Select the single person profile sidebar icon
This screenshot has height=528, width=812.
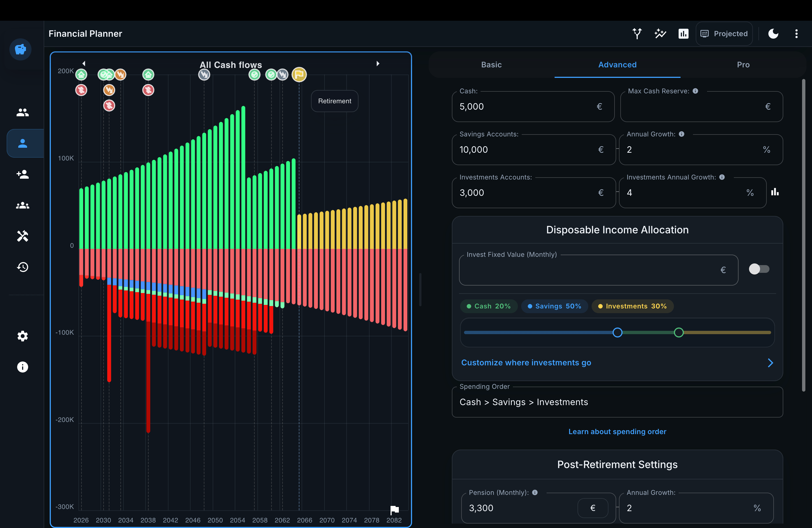click(23, 143)
